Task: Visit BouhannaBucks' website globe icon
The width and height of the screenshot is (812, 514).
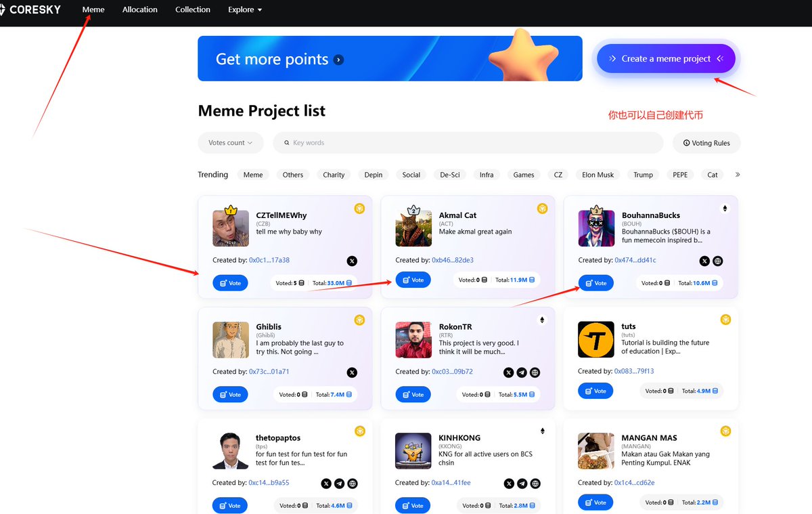Action: tap(718, 261)
